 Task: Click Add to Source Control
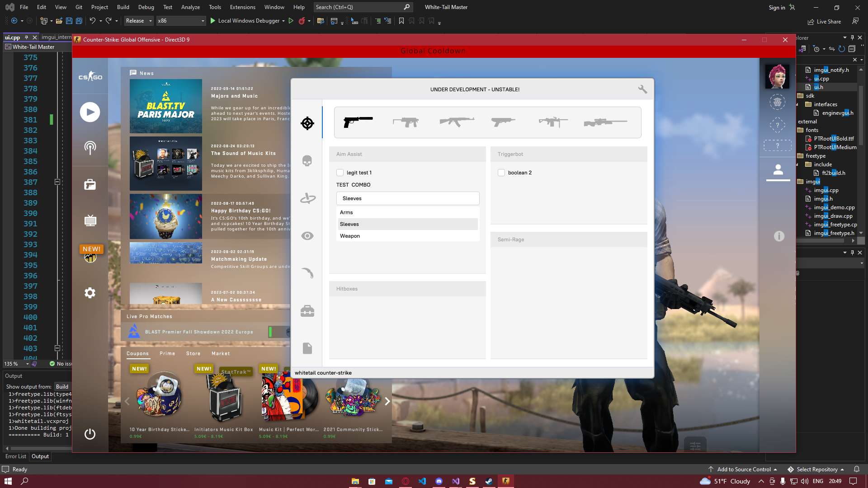pyautogui.click(x=744, y=469)
